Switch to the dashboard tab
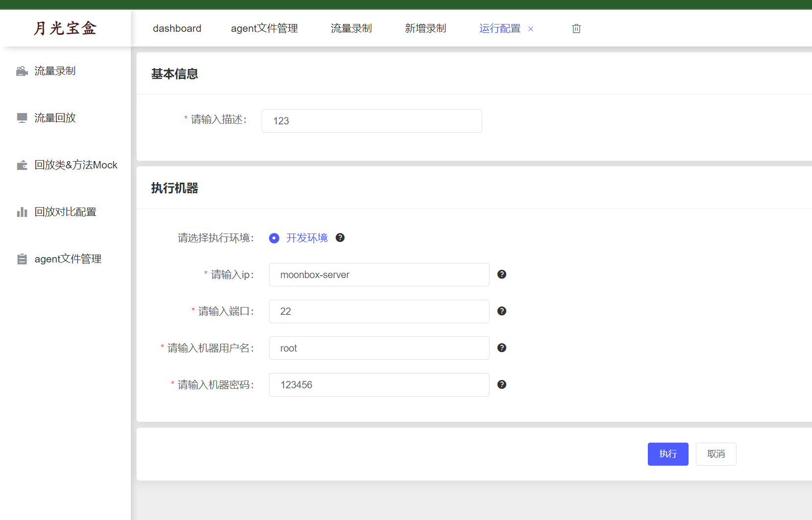 (177, 28)
